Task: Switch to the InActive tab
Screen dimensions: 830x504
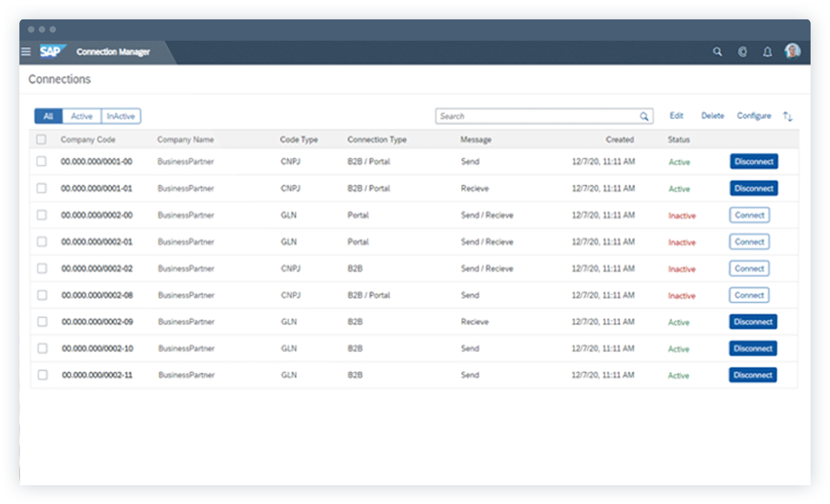Action: (x=121, y=116)
